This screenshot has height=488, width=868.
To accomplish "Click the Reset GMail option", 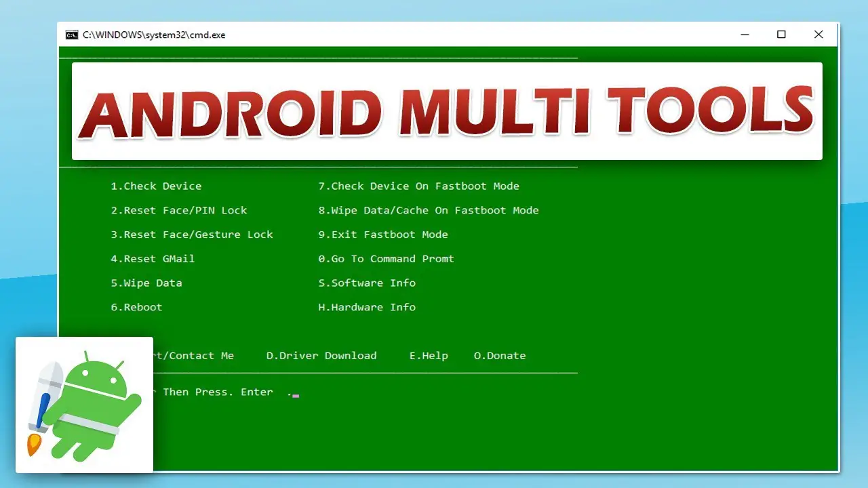I will 153,259.
